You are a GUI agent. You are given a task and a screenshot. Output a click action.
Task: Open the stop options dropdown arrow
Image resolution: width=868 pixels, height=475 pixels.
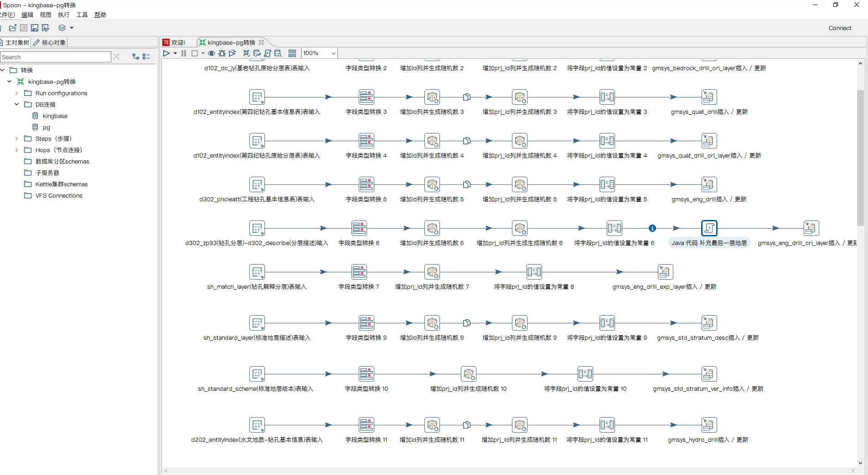click(203, 53)
